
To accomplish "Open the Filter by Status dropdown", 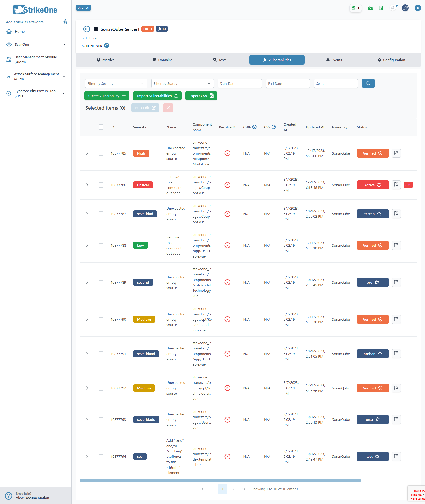I will point(182,83).
